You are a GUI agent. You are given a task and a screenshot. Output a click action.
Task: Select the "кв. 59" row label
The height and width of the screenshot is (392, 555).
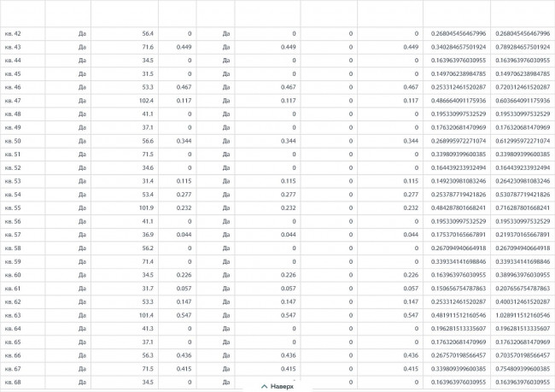(13, 261)
